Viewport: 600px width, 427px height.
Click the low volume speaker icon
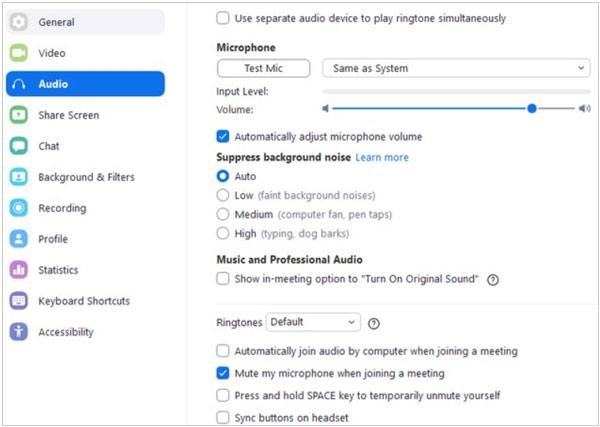(326, 109)
